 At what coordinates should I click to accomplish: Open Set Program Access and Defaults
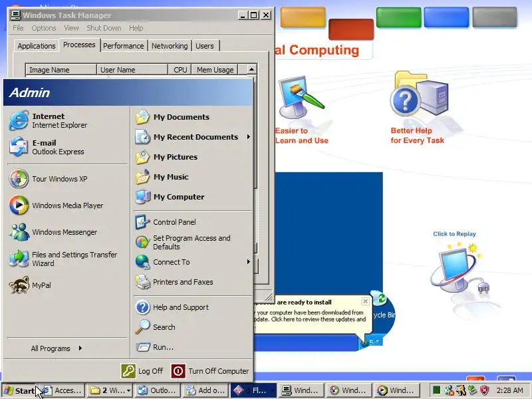coord(193,242)
